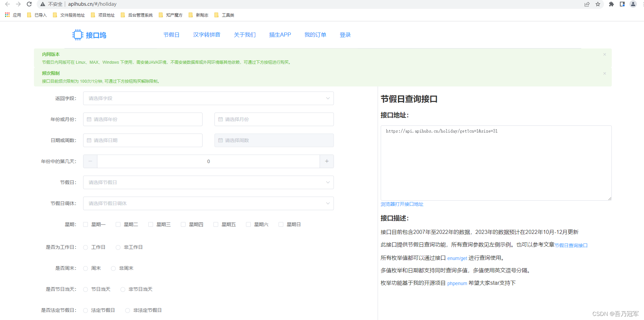Viewport: 644px width, 320px height.
Task: Click 登录 to sign in
Action: click(345, 35)
